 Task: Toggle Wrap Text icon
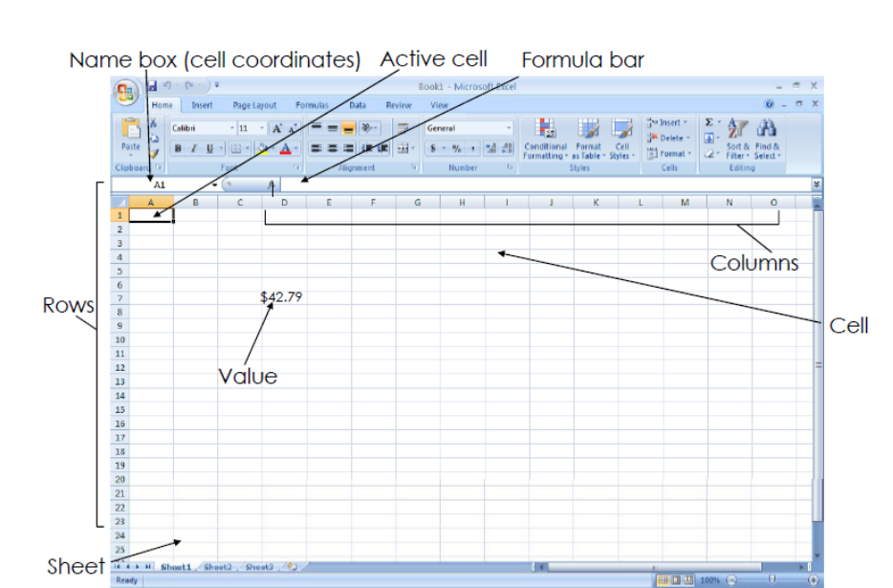click(x=403, y=128)
